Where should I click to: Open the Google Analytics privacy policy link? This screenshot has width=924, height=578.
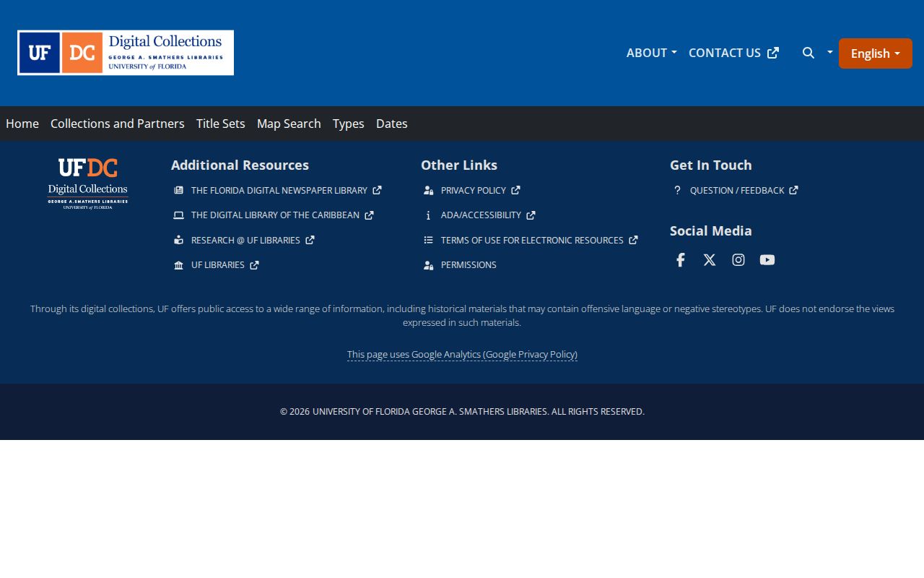tap(462, 355)
